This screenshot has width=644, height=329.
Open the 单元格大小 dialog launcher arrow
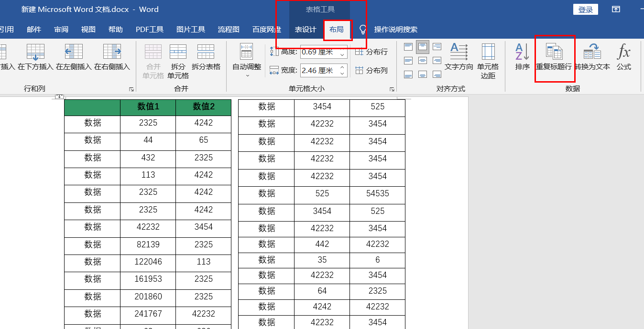392,89
